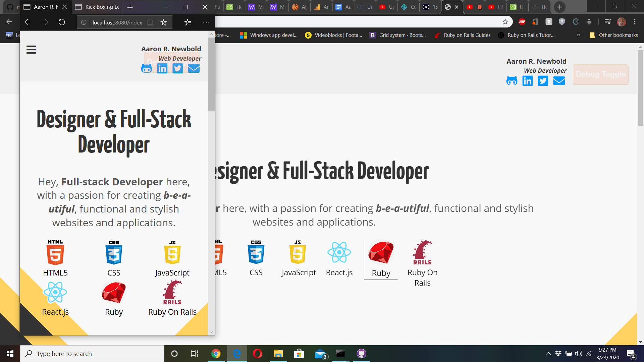
Task: Click the Ruby gem icon
Action: 114,292
